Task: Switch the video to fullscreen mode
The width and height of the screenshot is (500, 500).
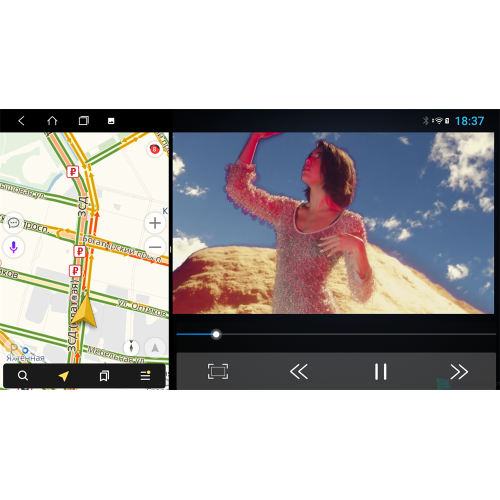Action: pos(218,371)
